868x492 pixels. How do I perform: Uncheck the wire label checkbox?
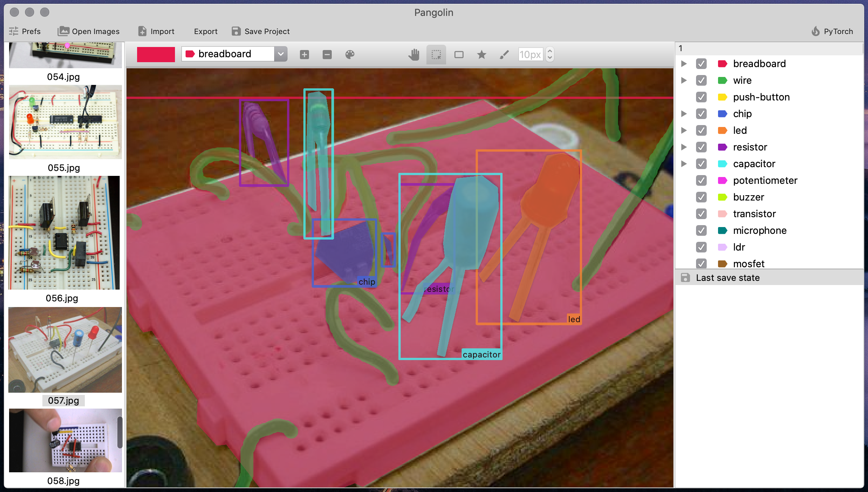[x=701, y=80]
